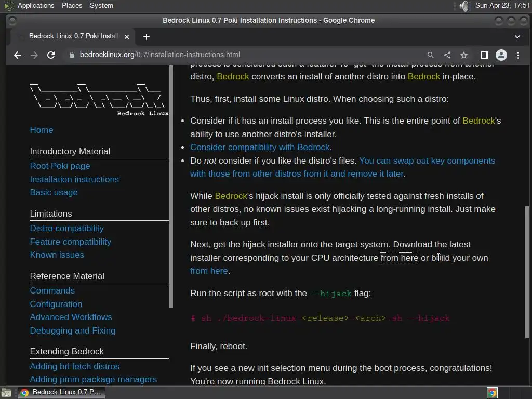The width and height of the screenshot is (532, 399).
Task: Close the Bedrock Linux tab
Action: pyautogui.click(x=127, y=37)
